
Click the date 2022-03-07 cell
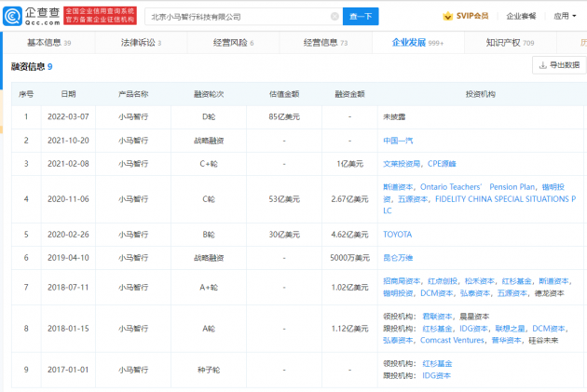68,116
